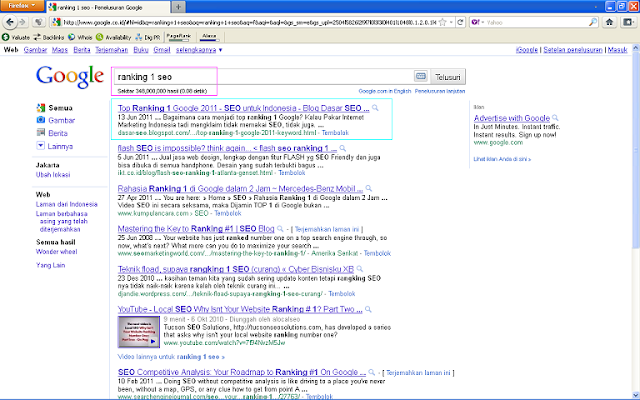Viewport: 640px width, 400px height.
Task: Preview the Top Ranking 1 Google result magnifier
Action: [375, 108]
